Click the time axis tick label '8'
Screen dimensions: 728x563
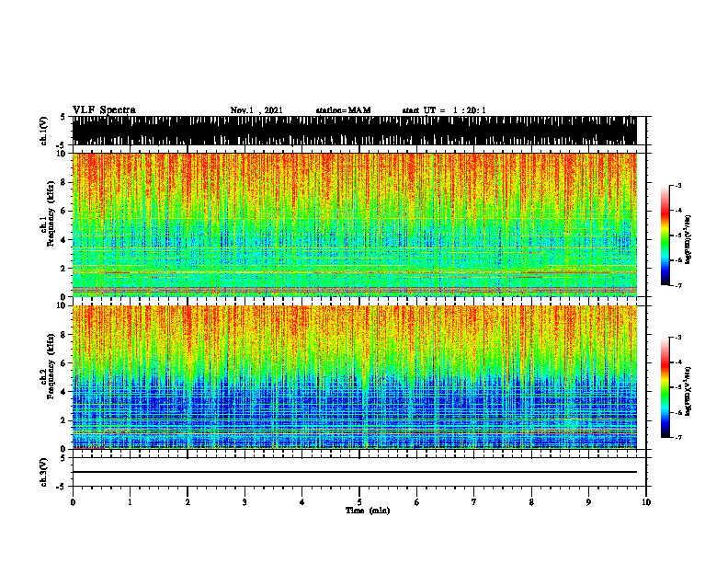[x=531, y=502]
